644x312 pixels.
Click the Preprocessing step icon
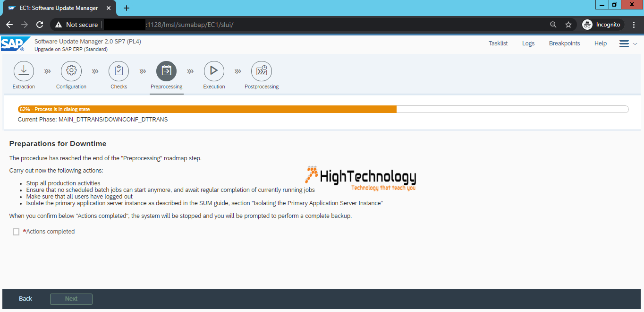(x=167, y=71)
